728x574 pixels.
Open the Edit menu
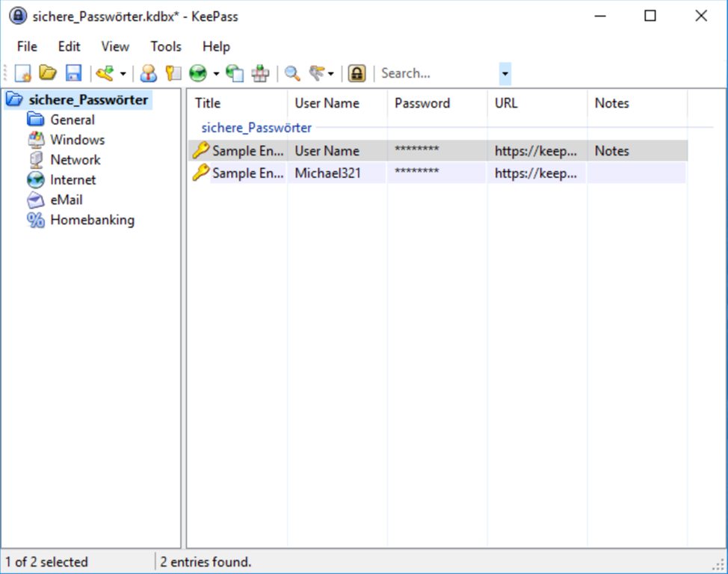(69, 46)
